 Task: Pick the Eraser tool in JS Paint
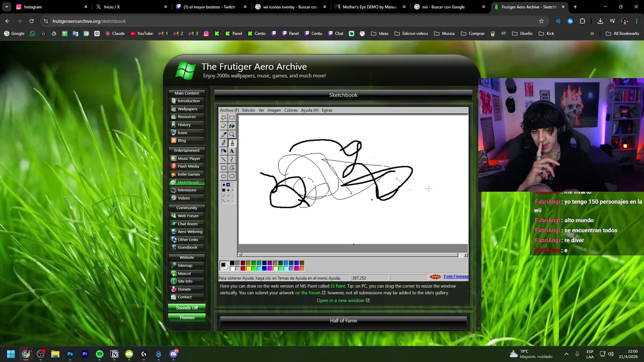coord(223,126)
